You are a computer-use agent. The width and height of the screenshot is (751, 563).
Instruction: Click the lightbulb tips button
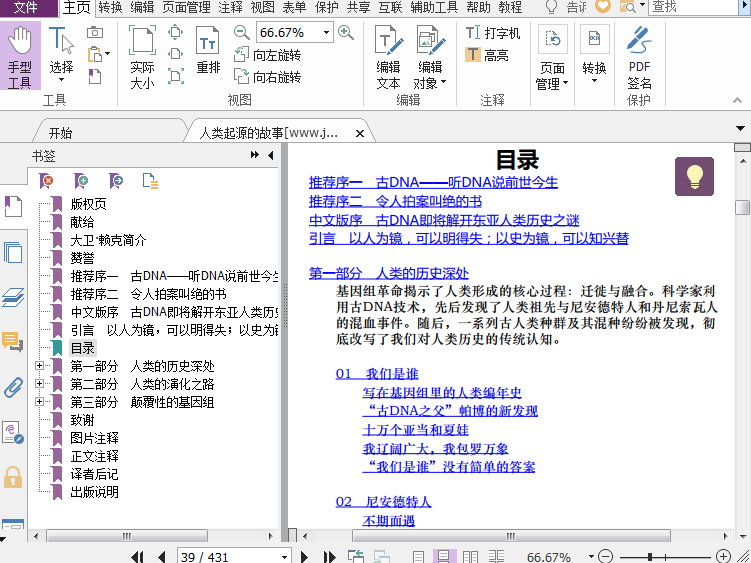pos(694,176)
